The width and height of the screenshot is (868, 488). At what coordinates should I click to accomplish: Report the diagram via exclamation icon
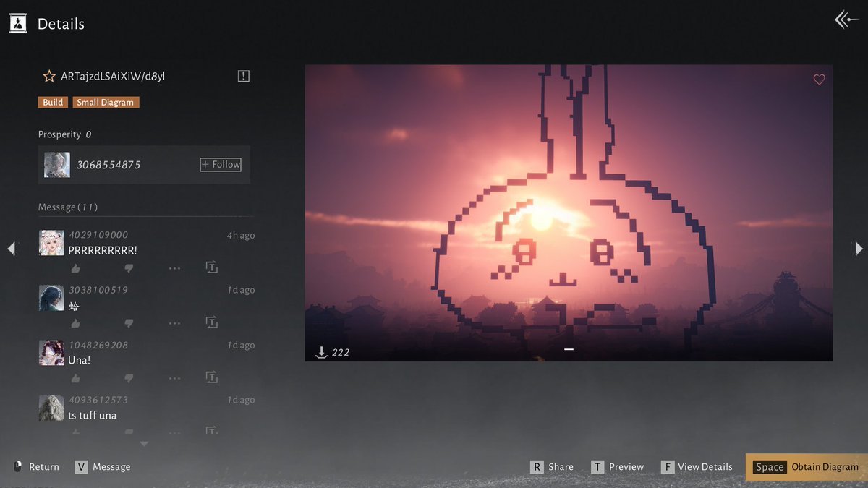point(243,76)
